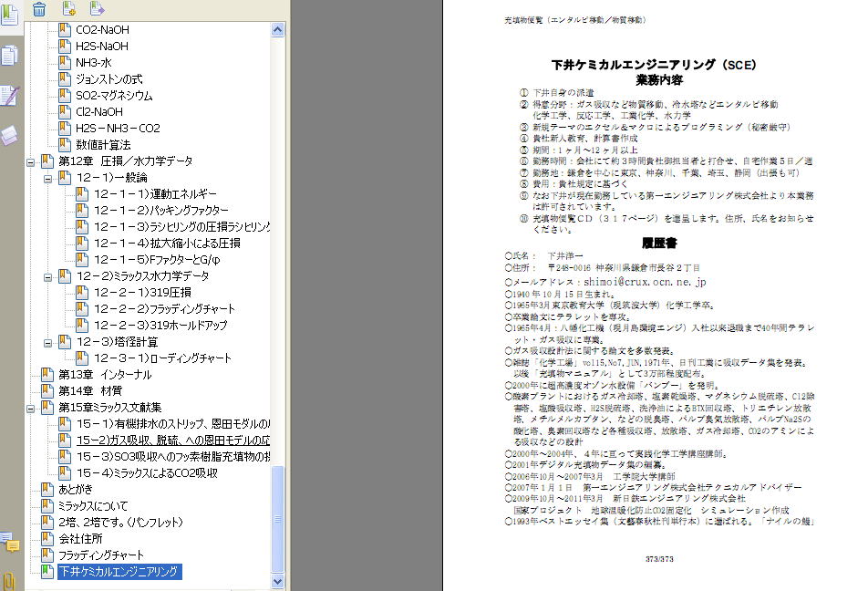Open 15-4)ミラックスによるCO2吸収 bookmark

coord(147,473)
